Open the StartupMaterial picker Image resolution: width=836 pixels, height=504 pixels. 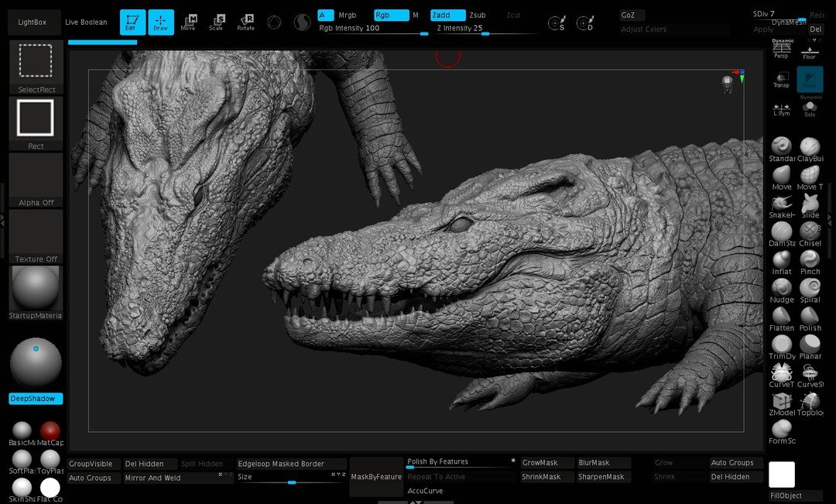36,289
